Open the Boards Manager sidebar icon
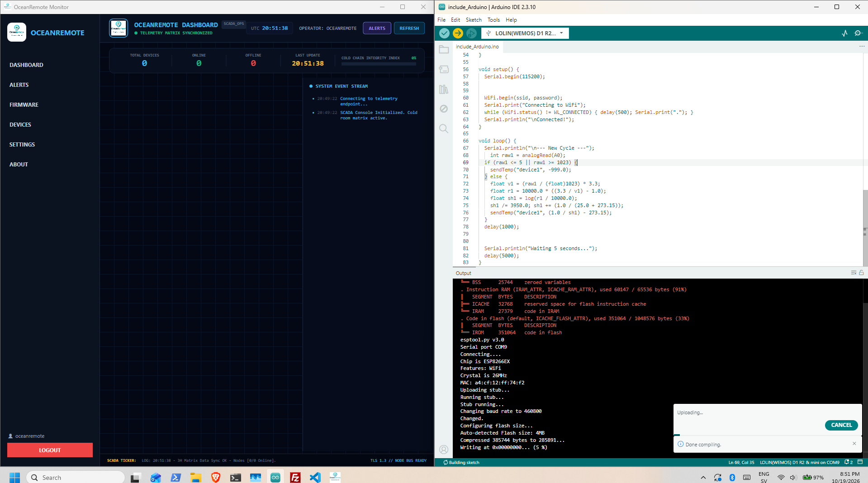The image size is (868, 483). pyautogui.click(x=444, y=69)
